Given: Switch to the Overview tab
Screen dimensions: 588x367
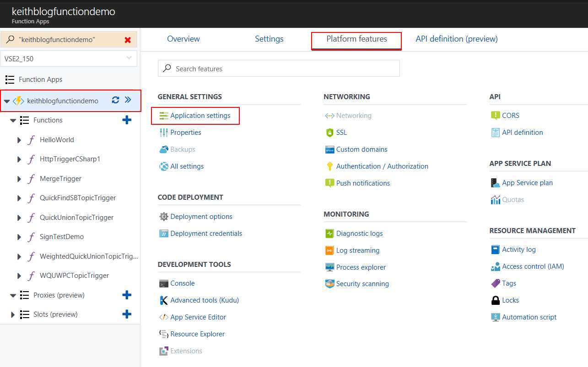Looking at the screenshot, I should click(x=183, y=39).
